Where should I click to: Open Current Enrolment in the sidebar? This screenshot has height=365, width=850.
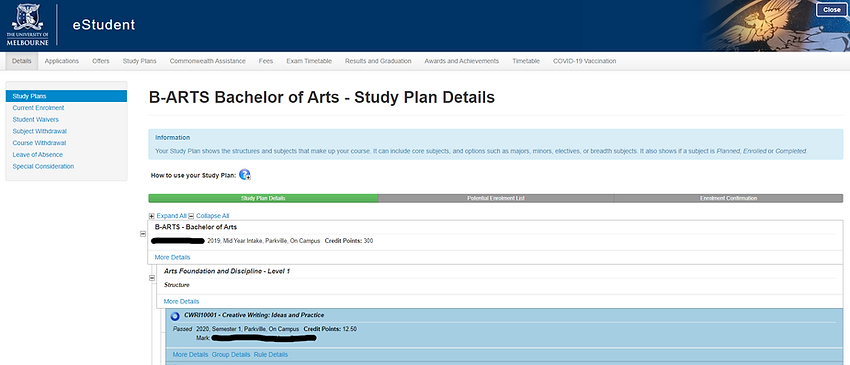click(38, 108)
